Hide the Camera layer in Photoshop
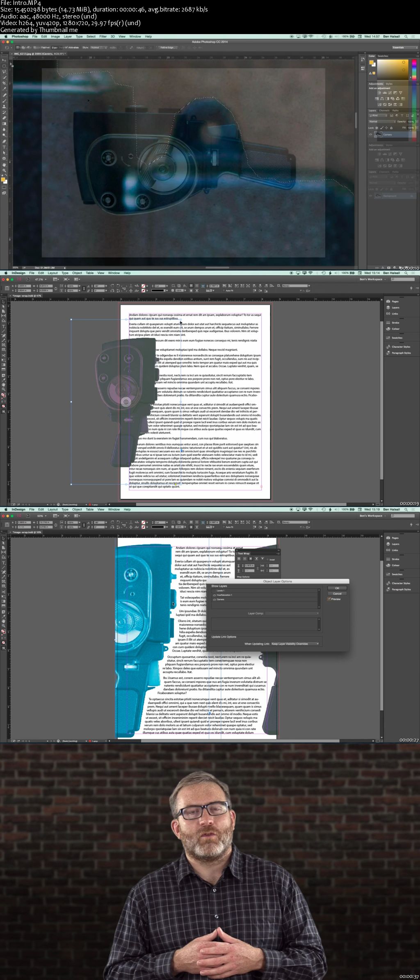This screenshot has height=980, width=420. tap(371, 134)
